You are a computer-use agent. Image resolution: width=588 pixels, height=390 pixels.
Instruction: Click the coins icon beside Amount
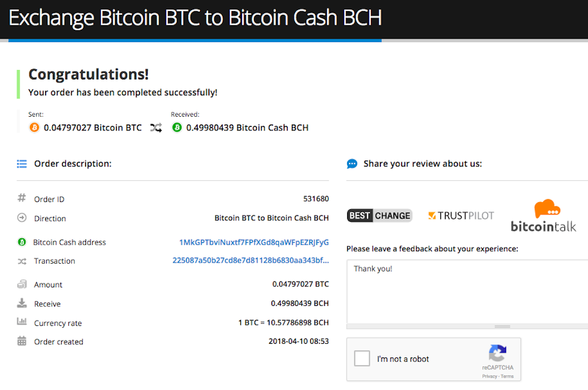pyautogui.click(x=22, y=284)
